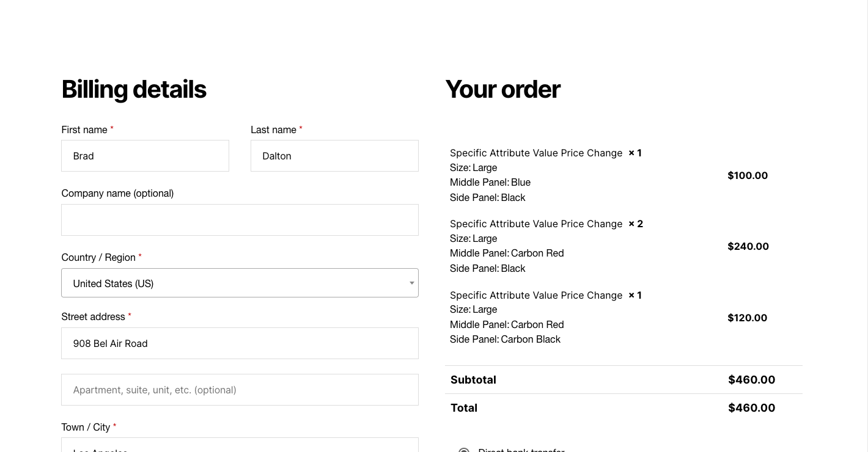Click the Last name label
The width and height of the screenshot is (868, 452).
click(273, 129)
